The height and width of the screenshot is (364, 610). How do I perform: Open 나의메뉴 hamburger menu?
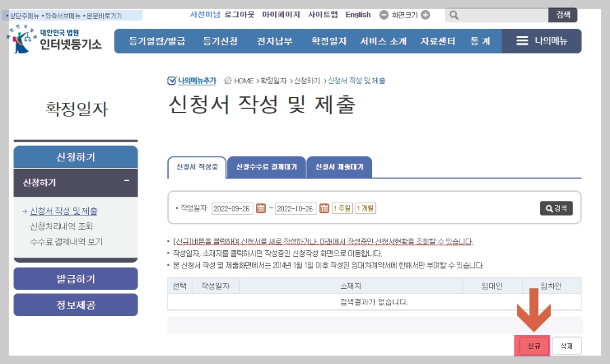542,41
